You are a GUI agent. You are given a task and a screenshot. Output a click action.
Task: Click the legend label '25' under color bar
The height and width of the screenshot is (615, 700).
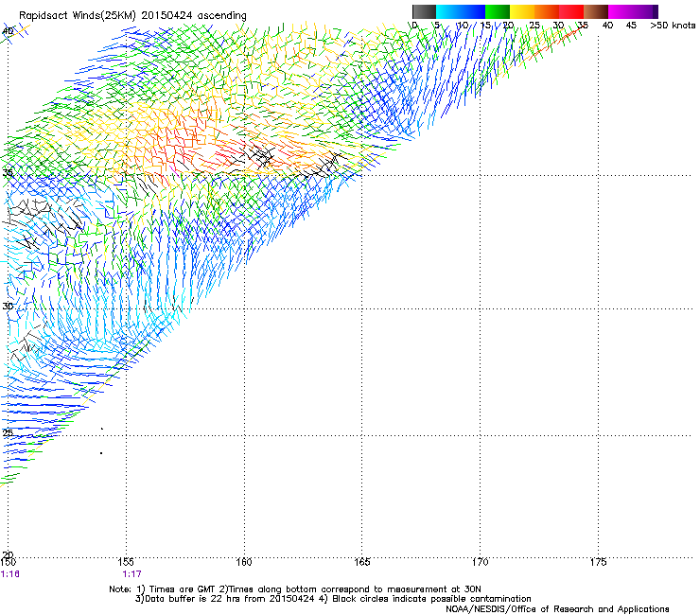point(534,26)
